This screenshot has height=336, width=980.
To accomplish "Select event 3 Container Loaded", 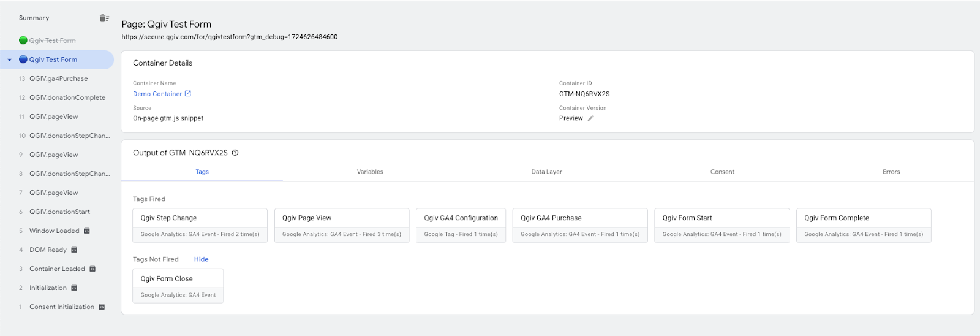I will [x=57, y=269].
